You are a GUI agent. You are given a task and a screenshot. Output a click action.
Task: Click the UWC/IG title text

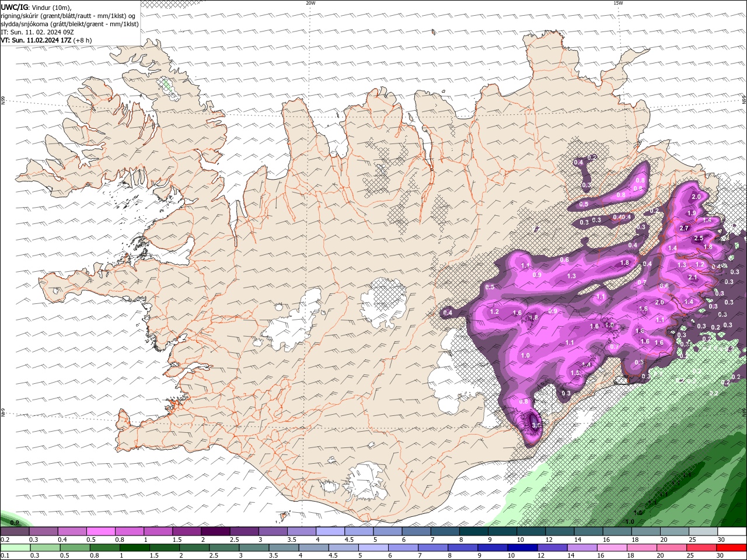point(15,7)
